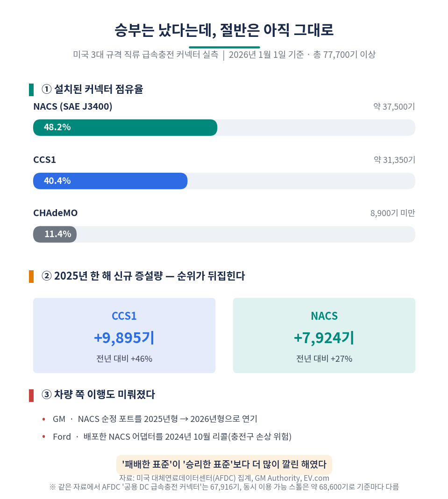
Task: Click the gray CHAdeMO 11.4% bar
Action: point(55,234)
